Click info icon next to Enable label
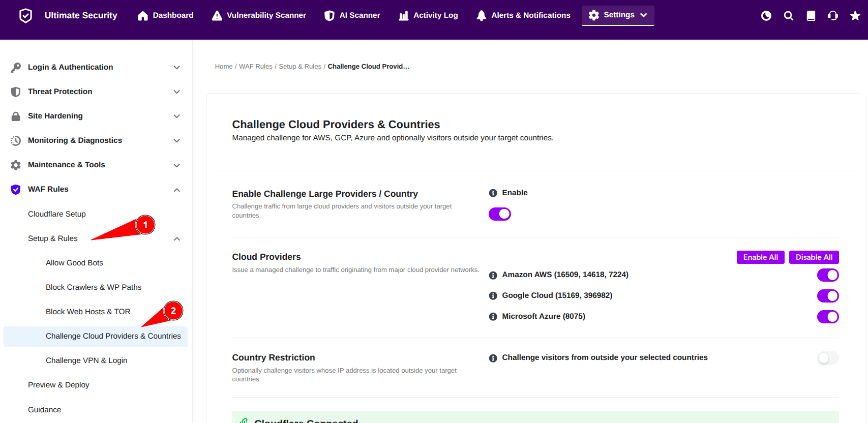 [x=493, y=193]
